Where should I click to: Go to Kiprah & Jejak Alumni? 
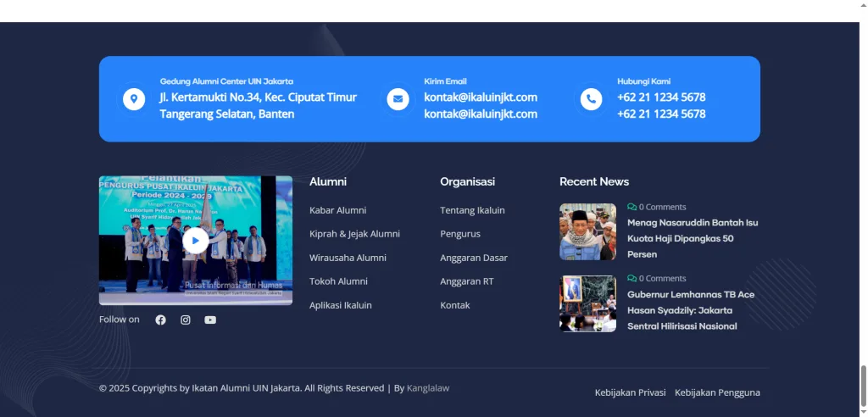click(354, 234)
